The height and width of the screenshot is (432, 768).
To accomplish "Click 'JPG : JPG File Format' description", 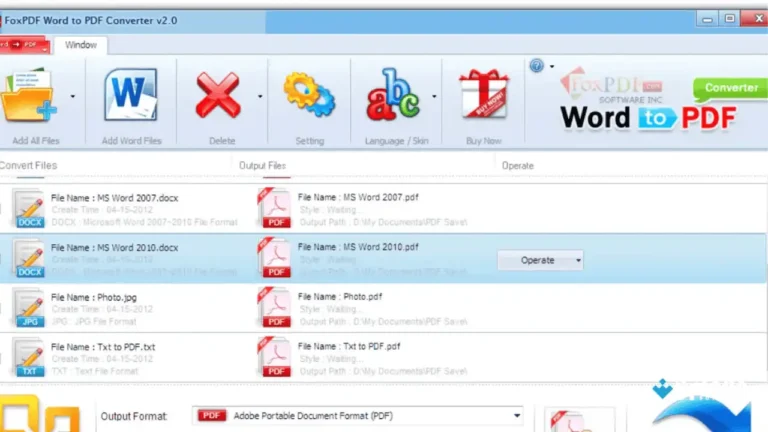I will point(94,322).
